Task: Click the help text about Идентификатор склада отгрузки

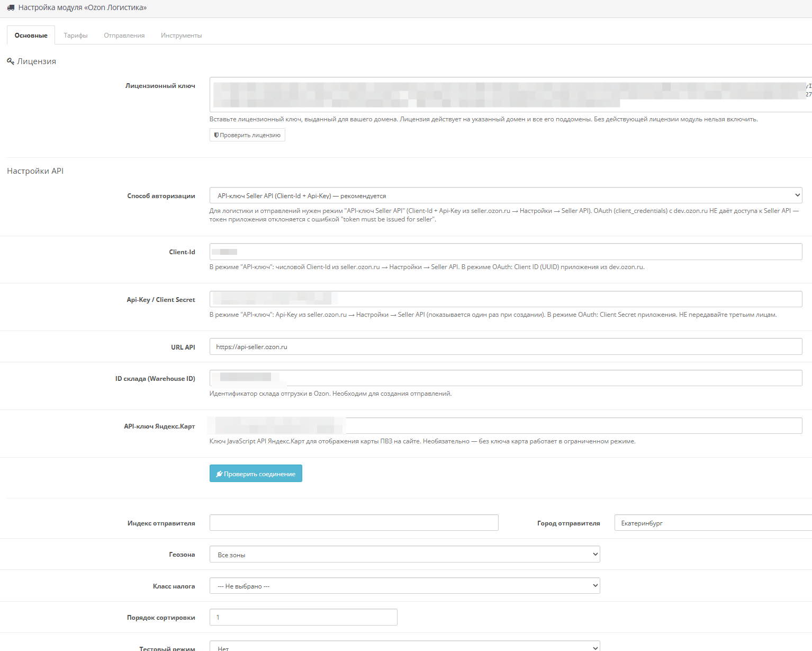Action: [x=330, y=394]
